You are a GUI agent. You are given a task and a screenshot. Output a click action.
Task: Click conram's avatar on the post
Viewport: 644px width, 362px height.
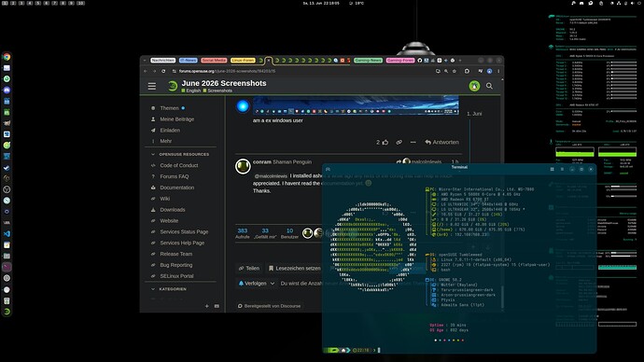243,166
